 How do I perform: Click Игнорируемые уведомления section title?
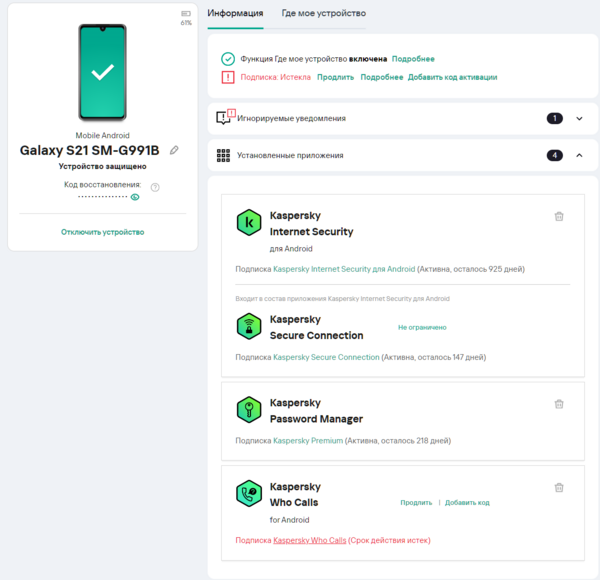(x=291, y=119)
